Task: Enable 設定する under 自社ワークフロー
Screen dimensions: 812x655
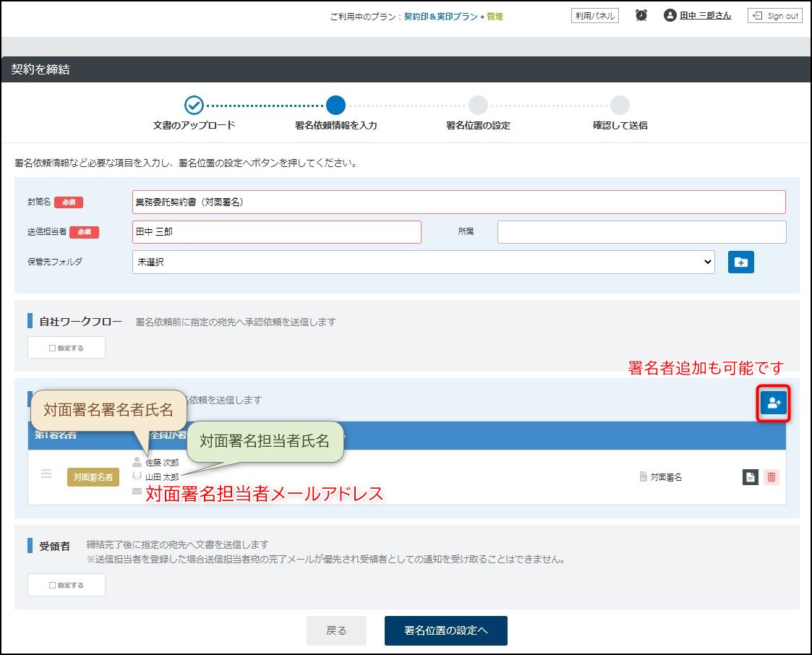Action: click(x=66, y=347)
